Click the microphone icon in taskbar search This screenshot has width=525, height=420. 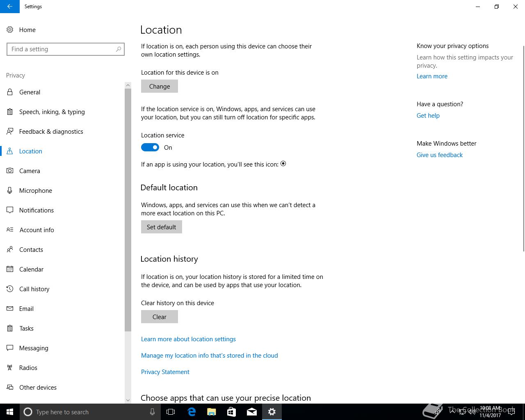point(152,412)
